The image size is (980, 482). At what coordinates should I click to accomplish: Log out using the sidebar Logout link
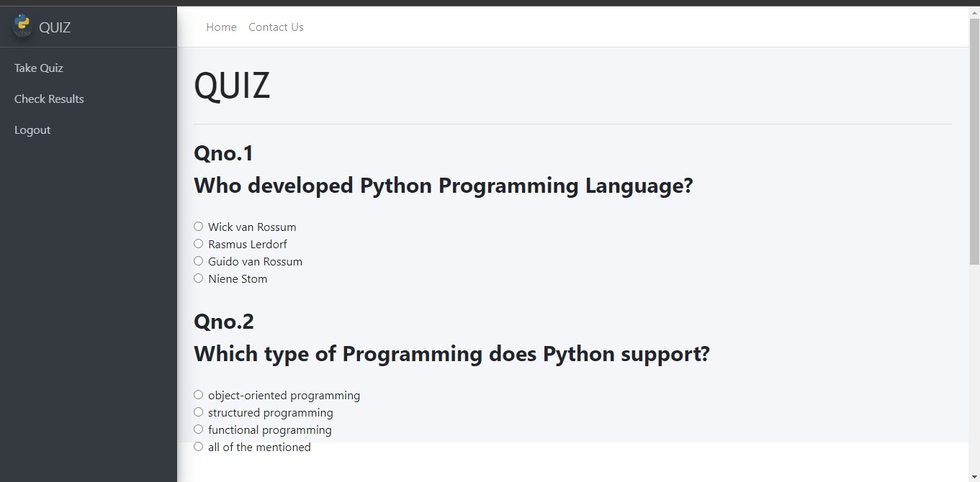coord(32,129)
